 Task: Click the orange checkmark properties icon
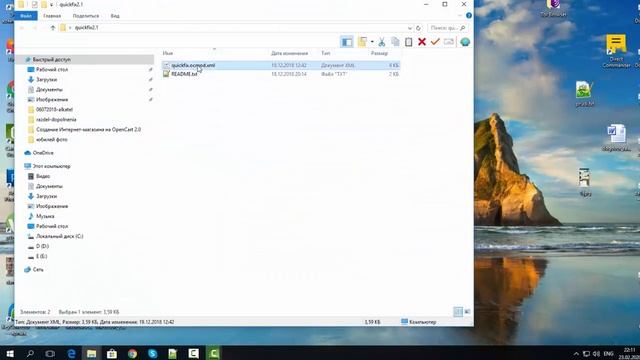click(x=435, y=42)
